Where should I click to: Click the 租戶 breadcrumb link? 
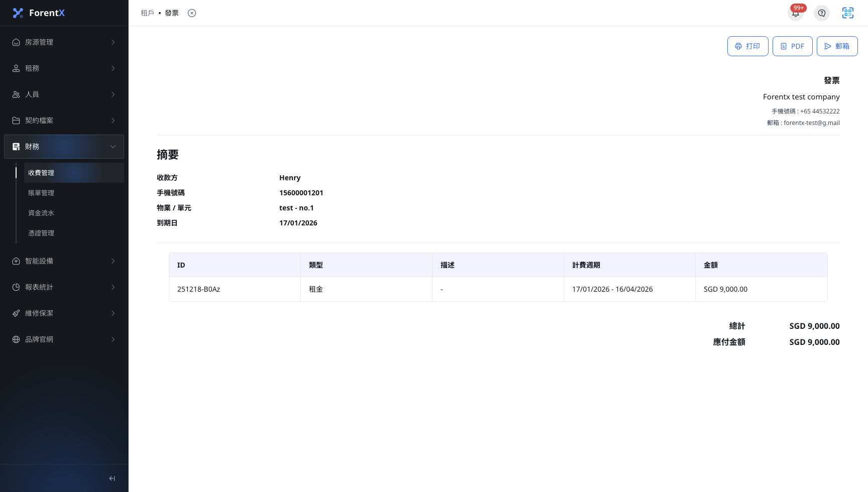[x=148, y=13]
